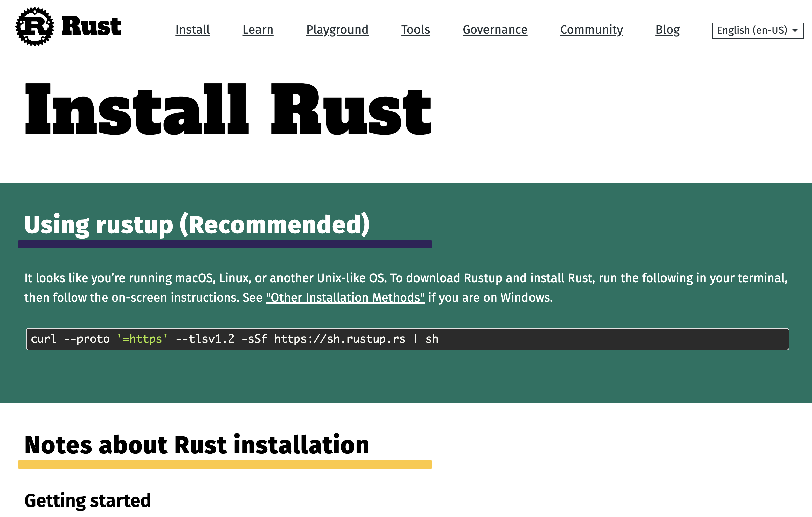Click the "Getting started" subheading

click(x=88, y=501)
